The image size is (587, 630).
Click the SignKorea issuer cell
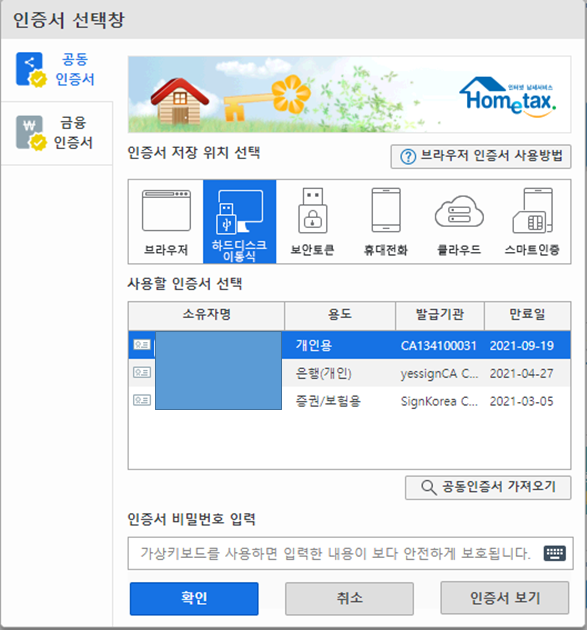coord(439,401)
